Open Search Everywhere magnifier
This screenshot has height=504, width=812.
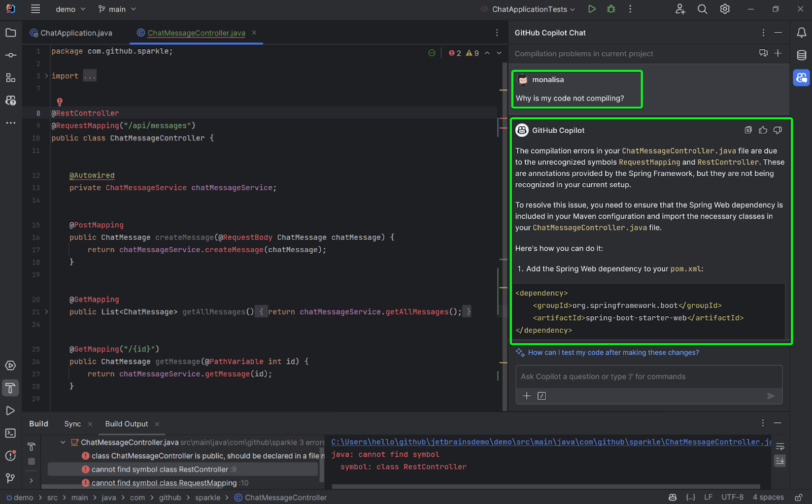coord(702,9)
